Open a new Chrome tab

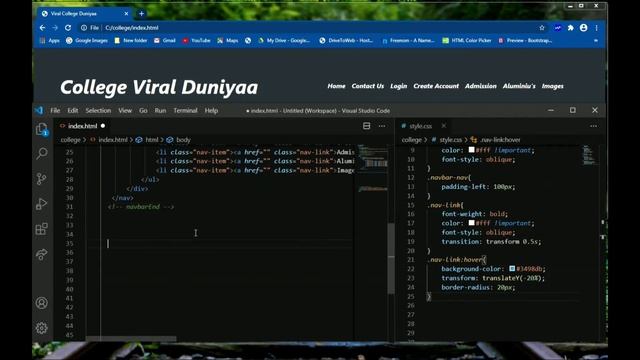(142, 13)
